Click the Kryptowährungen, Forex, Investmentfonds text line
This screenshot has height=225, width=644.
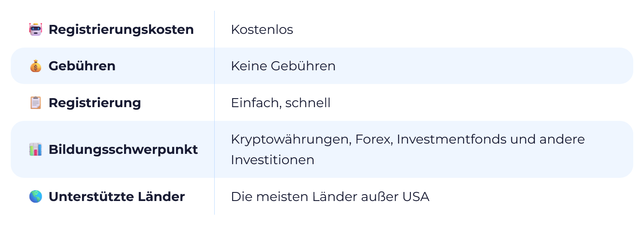pyautogui.click(x=408, y=140)
